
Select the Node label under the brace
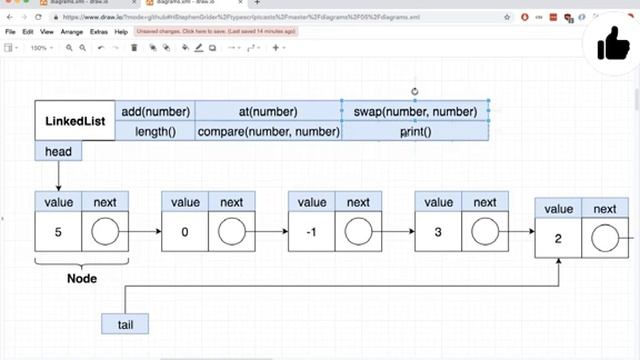point(82,278)
